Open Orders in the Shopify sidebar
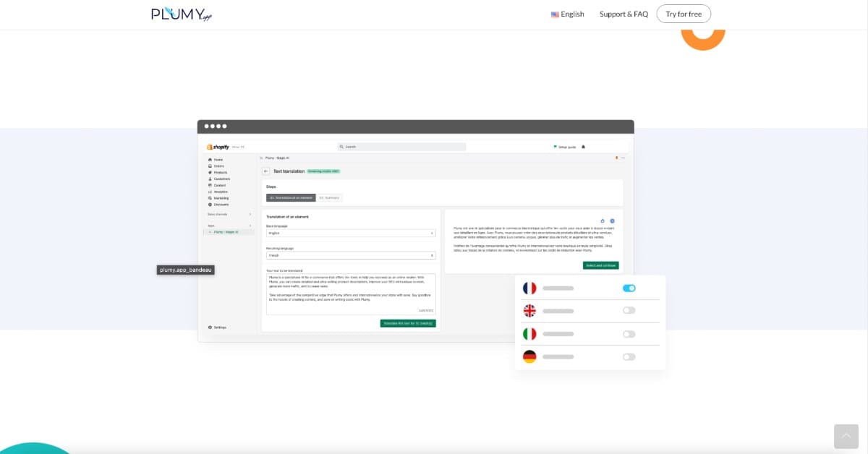The width and height of the screenshot is (868, 454). 216,166
